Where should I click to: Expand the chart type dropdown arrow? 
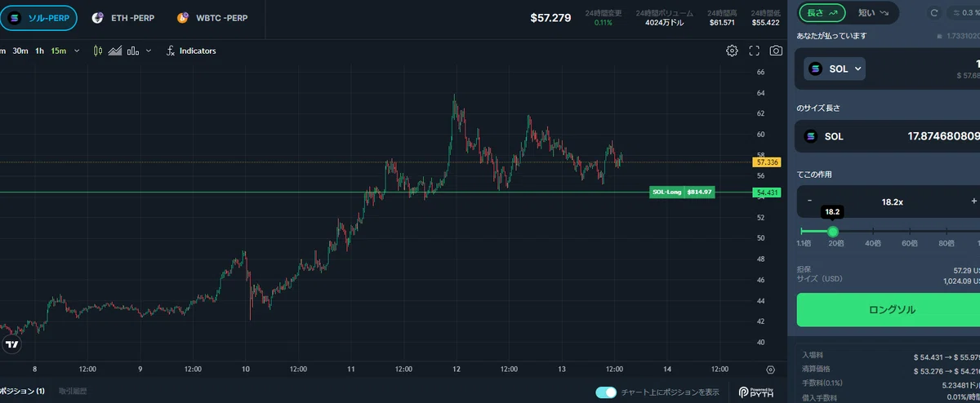click(x=149, y=51)
